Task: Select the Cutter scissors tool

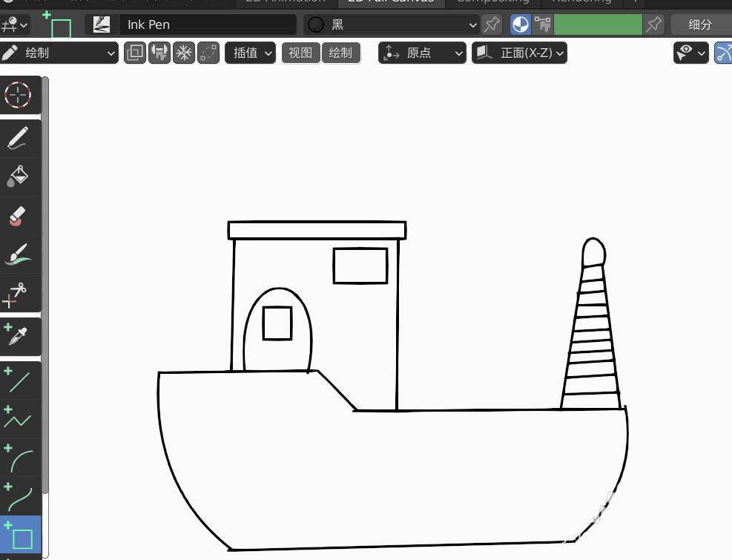Action: point(18,294)
